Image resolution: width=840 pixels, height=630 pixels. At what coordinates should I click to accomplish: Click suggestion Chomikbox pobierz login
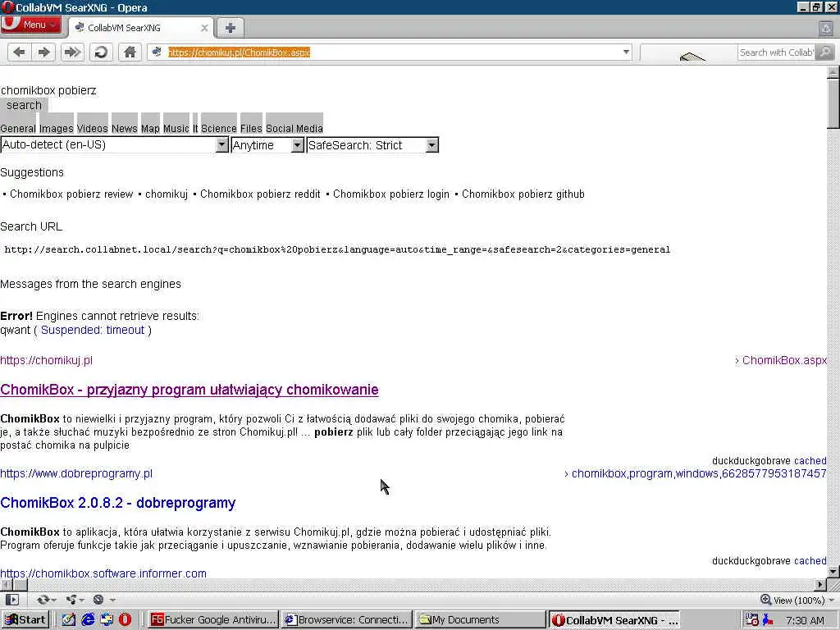point(391,194)
